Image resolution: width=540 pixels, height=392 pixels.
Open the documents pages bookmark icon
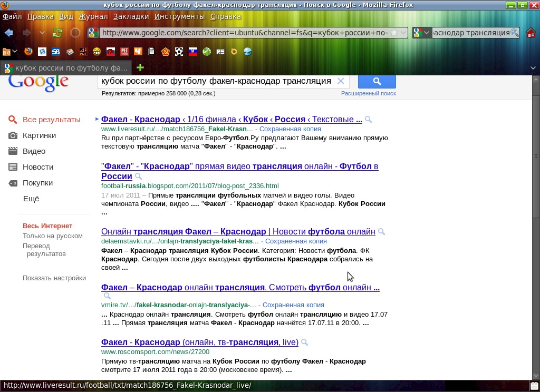point(151,52)
